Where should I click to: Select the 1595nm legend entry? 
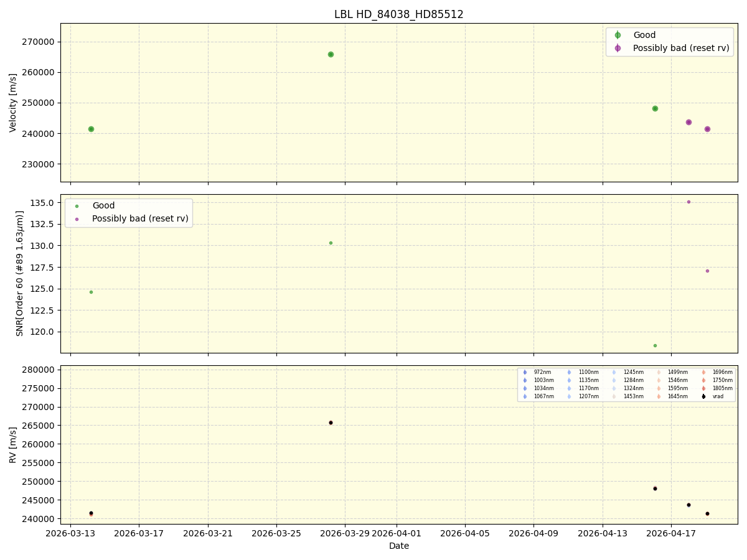[672, 388]
